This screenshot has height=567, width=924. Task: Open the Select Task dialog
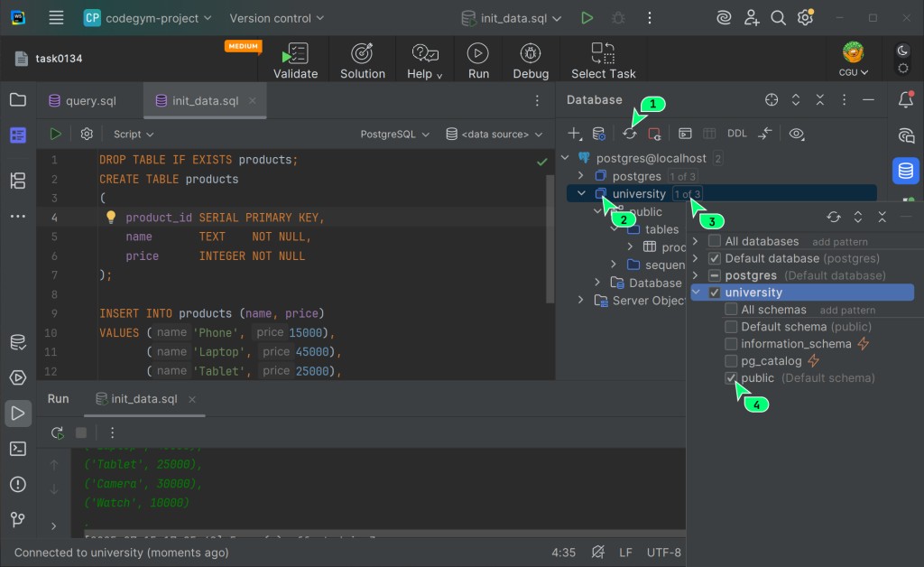click(603, 60)
